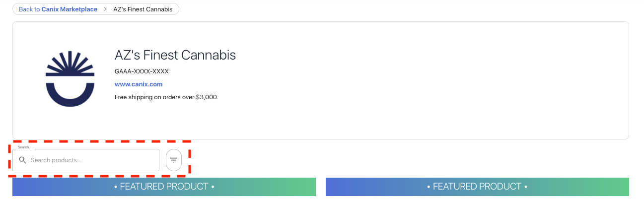This screenshot has width=644, height=199.
Task: Select the AZ's Finest Cannabis breadcrumb
Action: click(x=144, y=9)
